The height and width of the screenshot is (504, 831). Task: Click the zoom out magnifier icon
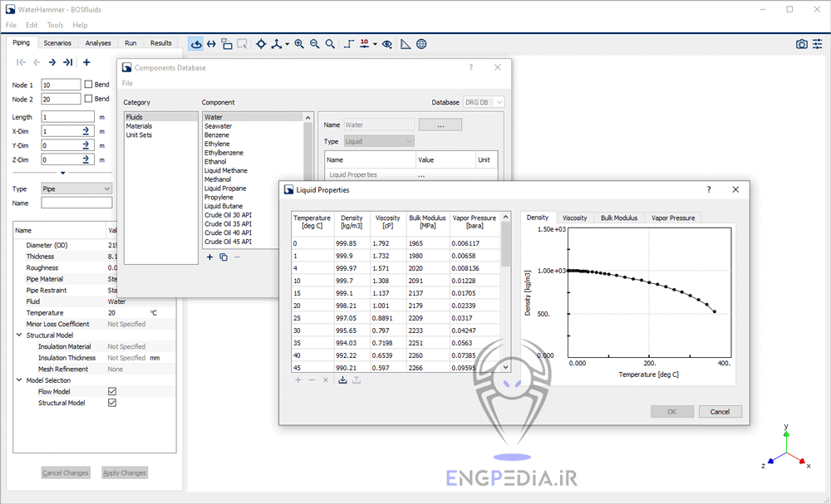pyautogui.click(x=315, y=44)
